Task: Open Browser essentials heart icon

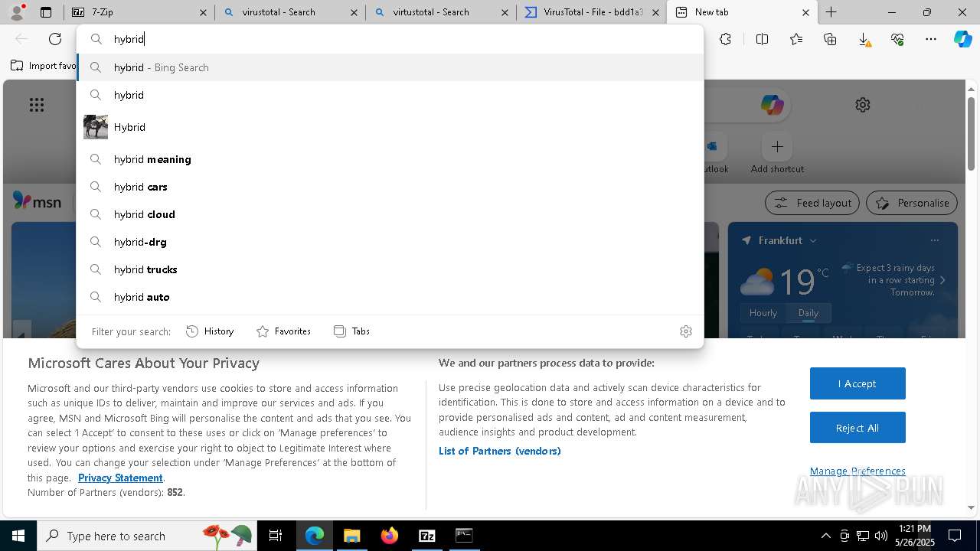Action: tap(897, 39)
